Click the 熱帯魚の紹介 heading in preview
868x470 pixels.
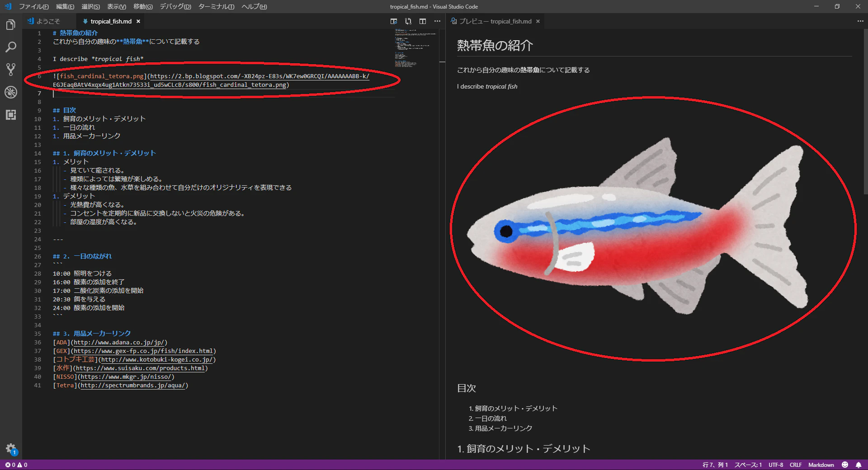(495, 45)
